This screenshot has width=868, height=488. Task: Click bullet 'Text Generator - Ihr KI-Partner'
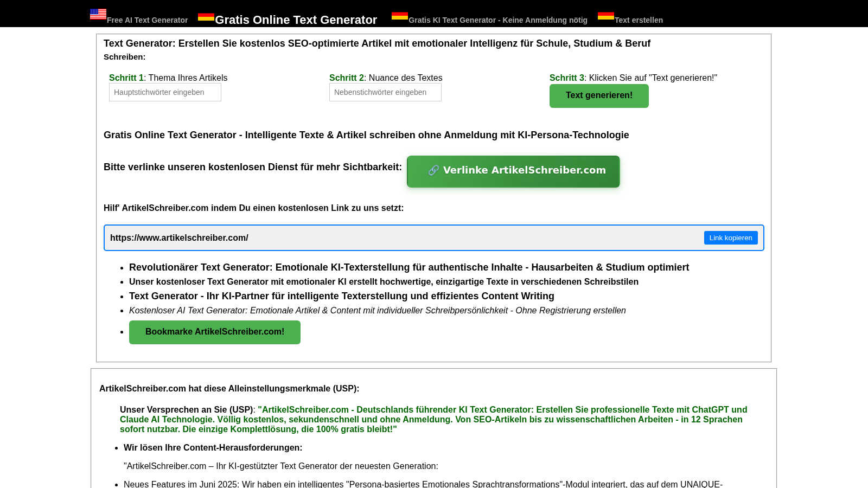pyautogui.click(x=342, y=296)
